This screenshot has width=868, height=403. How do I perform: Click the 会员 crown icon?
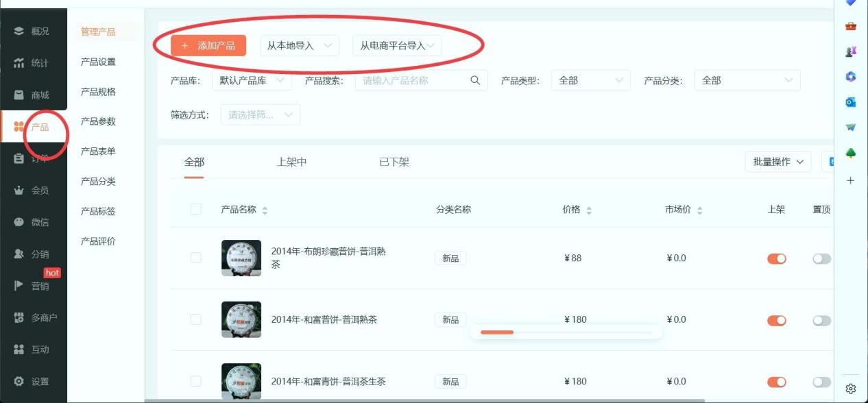click(x=19, y=191)
